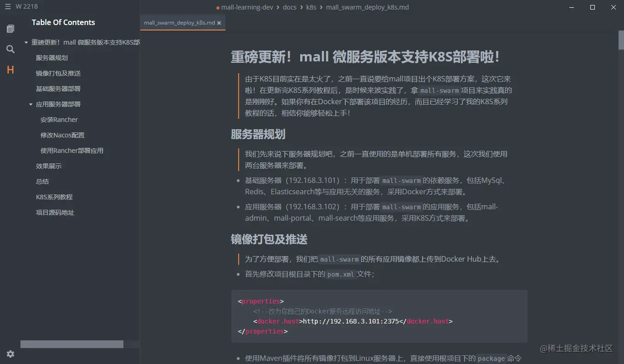Image resolution: width=624 pixels, height=364 pixels.
Task: Select the headings outline H icon
Action: 10,70
